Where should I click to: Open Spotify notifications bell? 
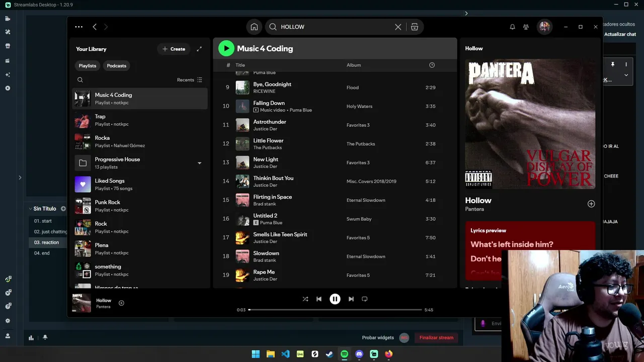pyautogui.click(x=512, y=27)
